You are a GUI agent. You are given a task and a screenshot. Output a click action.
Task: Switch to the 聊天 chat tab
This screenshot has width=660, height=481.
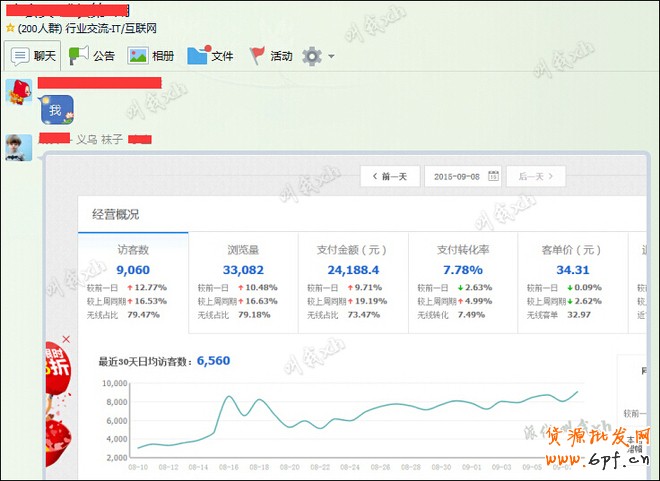pos(34,56)
